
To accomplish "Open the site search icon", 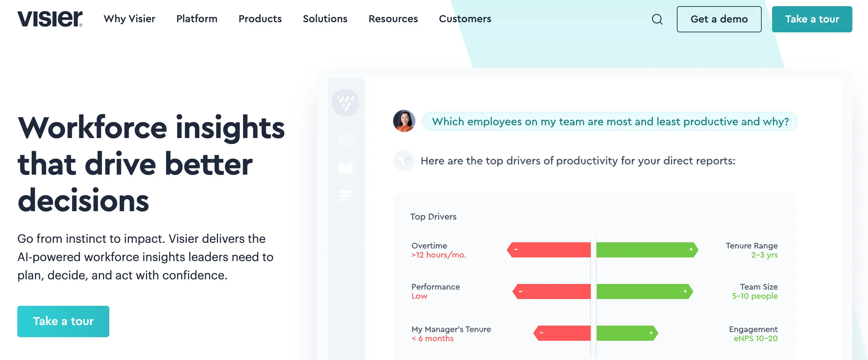I will (657, 19).
